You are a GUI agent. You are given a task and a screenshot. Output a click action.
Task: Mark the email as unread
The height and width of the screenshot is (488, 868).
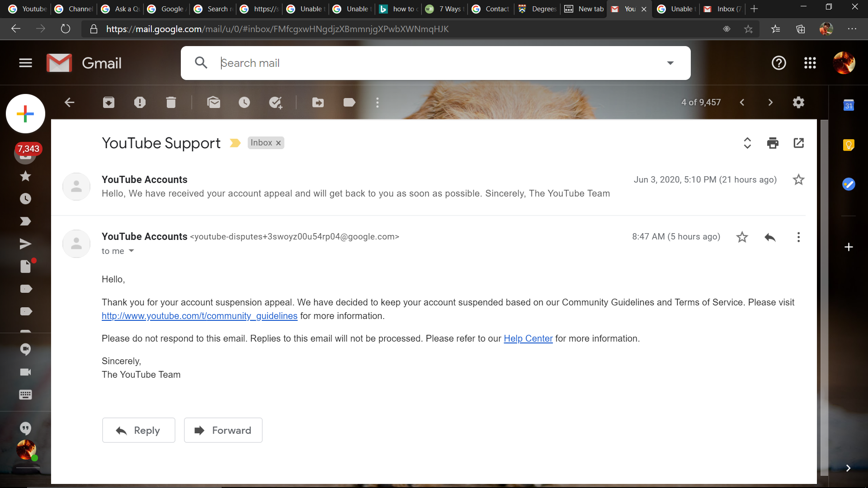click(x=213, y=103)
